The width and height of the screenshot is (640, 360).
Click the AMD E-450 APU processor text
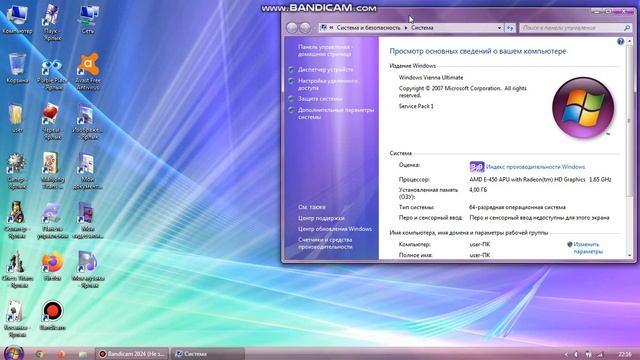point(540,180)
